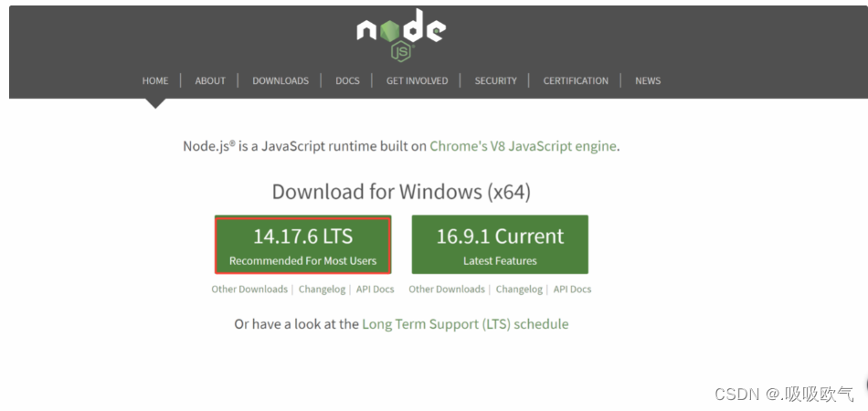
Task: Click the active-page triangle marker under HOME
Action: pos(155,103)
